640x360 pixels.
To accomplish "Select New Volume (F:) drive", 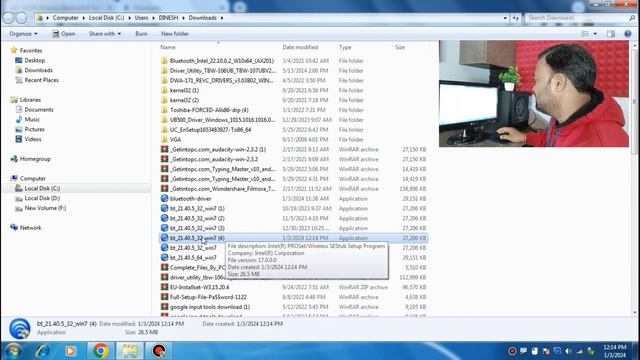I will point(45,208).
